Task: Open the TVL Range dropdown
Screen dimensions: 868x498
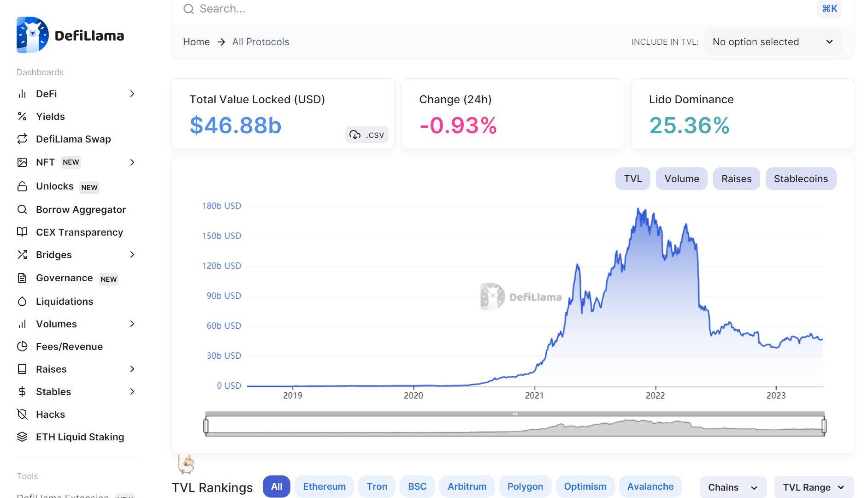Action: tap(814, 487)
